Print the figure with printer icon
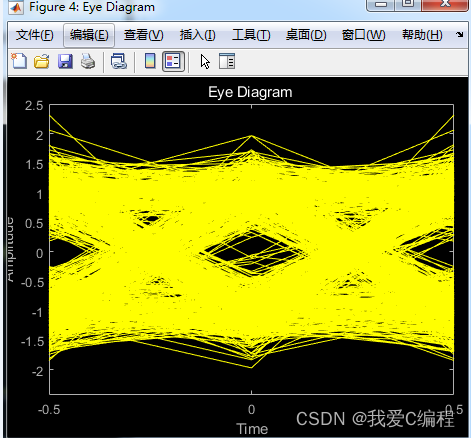Image resolution: width=471 pixels, height=438 pixels. 88,62
